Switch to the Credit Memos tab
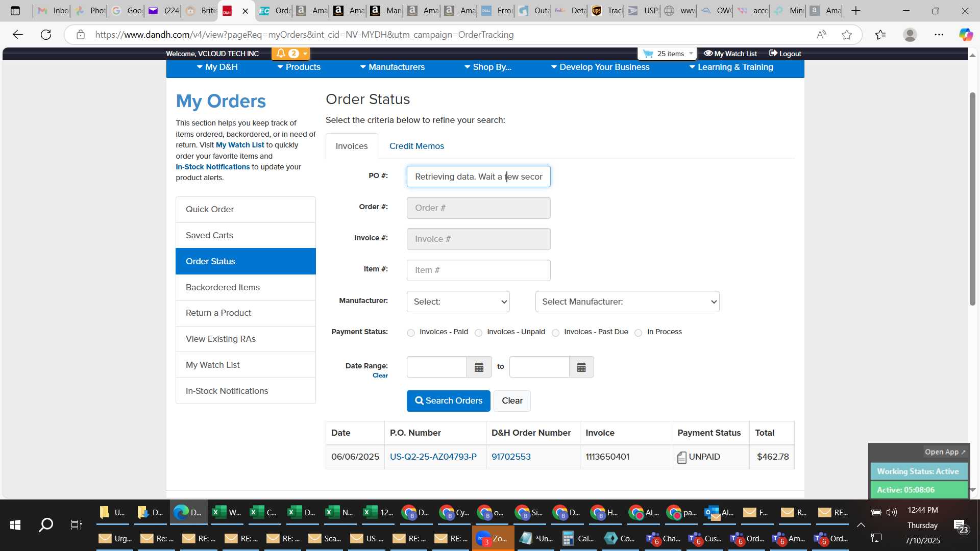The width and height of the screenshot is (980, 551). point(416,146)
